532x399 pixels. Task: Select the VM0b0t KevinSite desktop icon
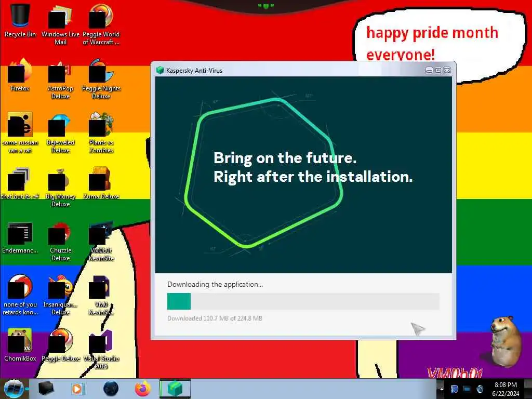click(x=101, y=241)
